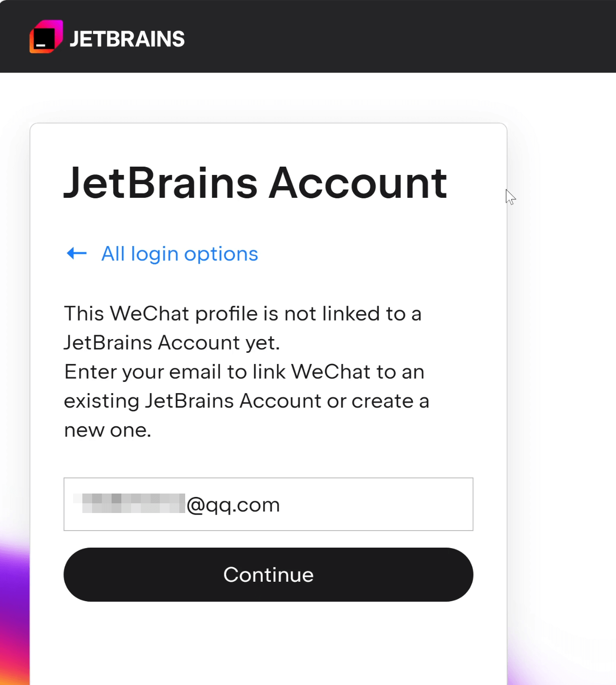Viewport: 616px width, 685px height.
Task: Click the word 'options' in the login link
Action: 221,254
